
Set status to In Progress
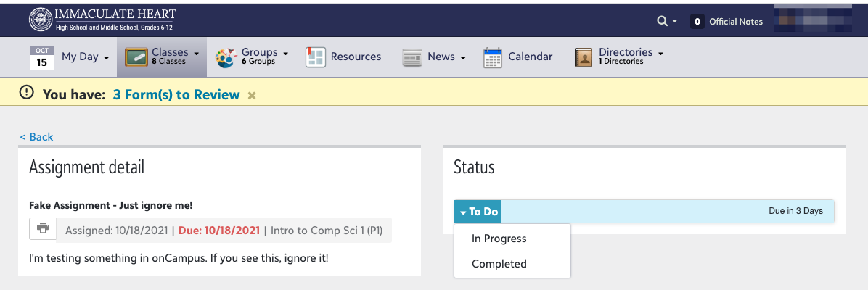(499, 239)
